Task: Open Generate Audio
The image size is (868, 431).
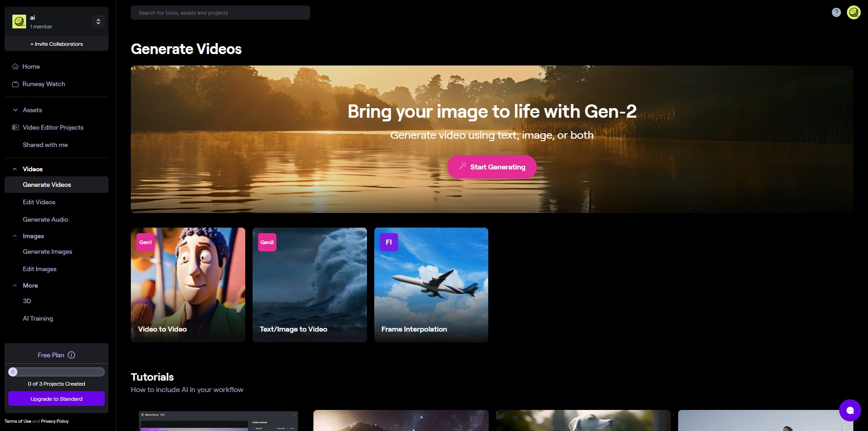Action: 45,219
